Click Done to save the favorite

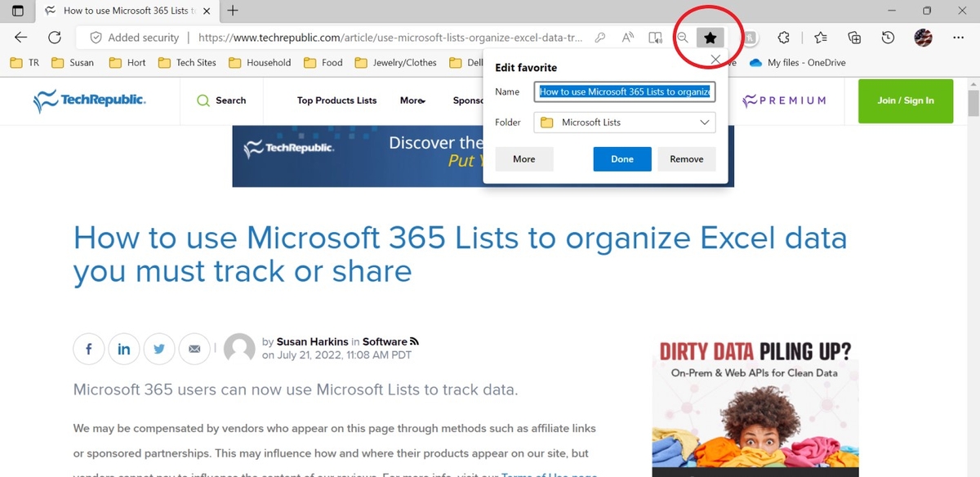click(621, 158)
